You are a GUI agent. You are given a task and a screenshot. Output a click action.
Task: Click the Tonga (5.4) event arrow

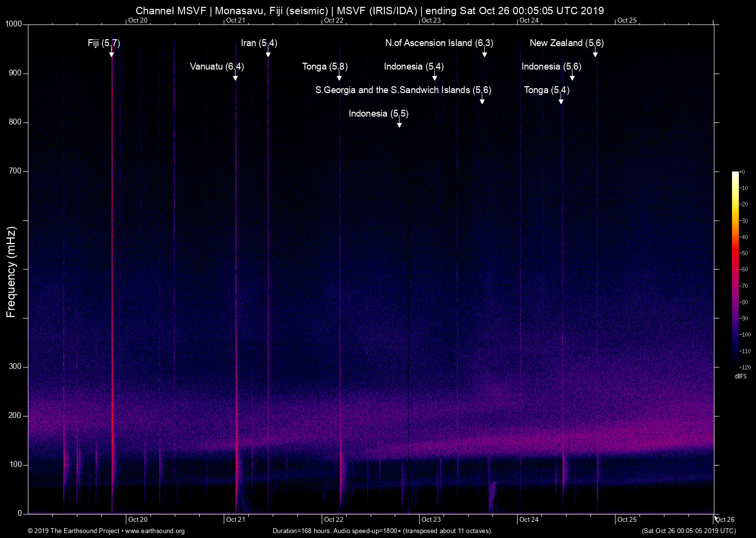point(561,99)
